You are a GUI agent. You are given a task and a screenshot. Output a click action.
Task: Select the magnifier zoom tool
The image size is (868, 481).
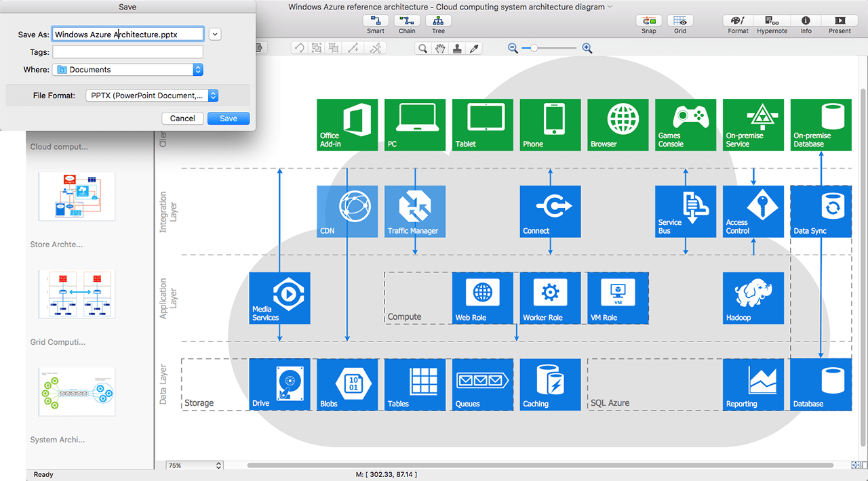click(423, 48)
